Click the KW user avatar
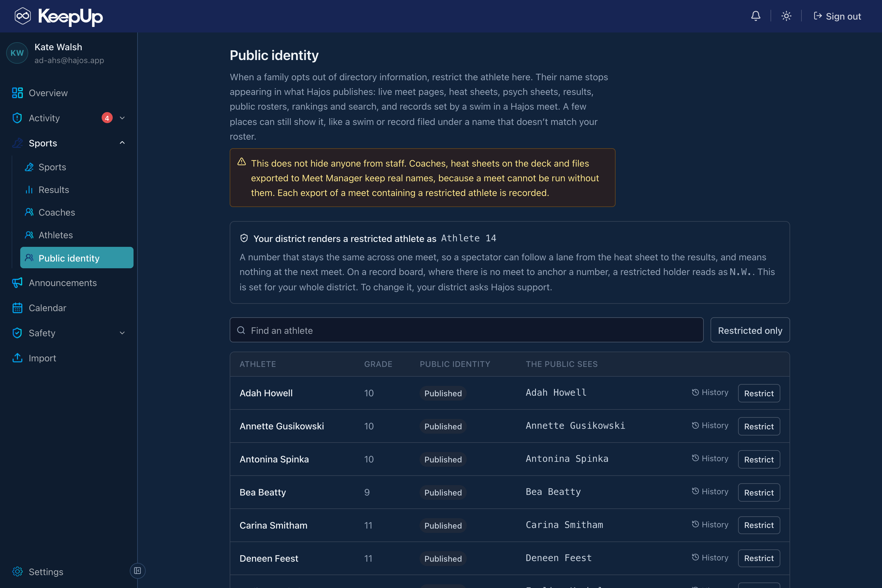Viewport: 882px width, 588px height. (17, 53)
